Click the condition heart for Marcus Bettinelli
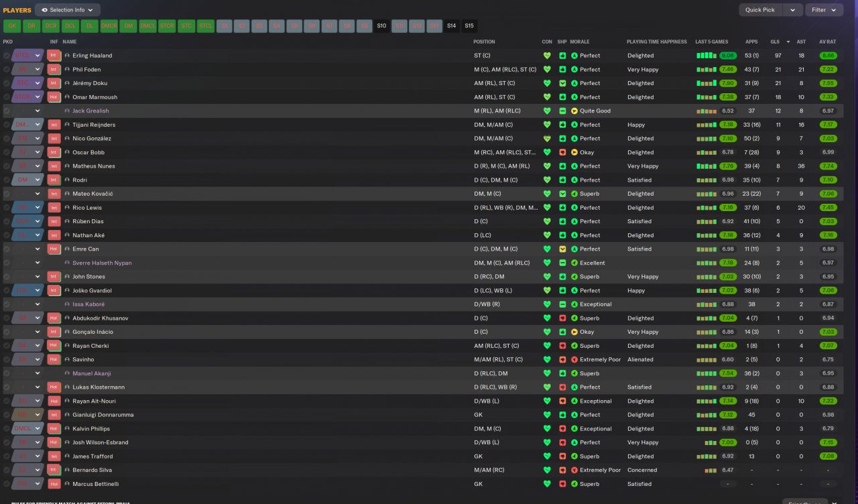 pos(547,484)
